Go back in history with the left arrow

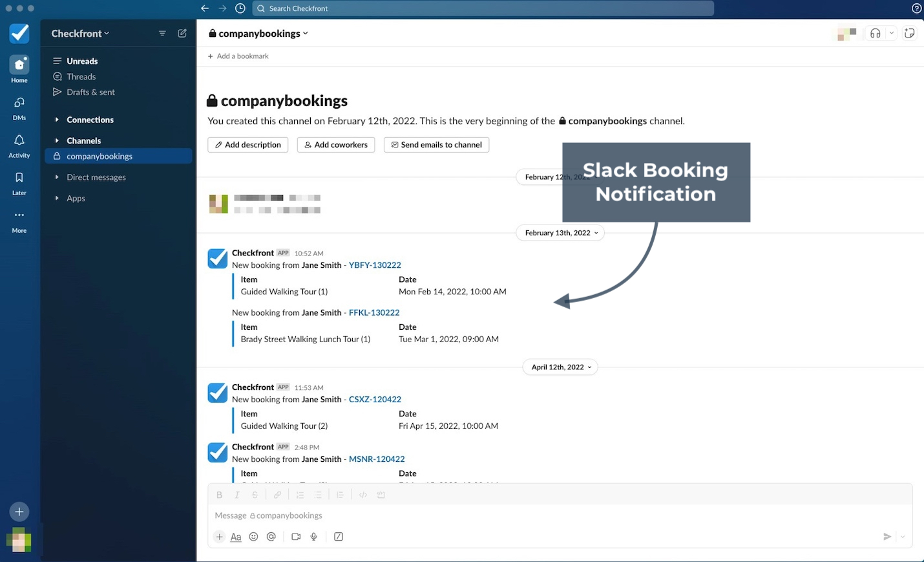tap(205, 8)
